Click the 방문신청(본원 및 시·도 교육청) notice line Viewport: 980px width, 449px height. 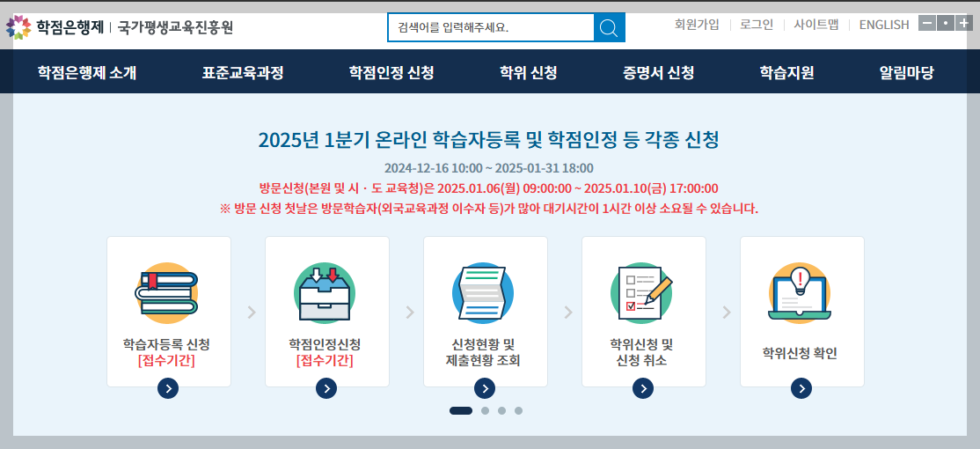(x=489, y=188)
